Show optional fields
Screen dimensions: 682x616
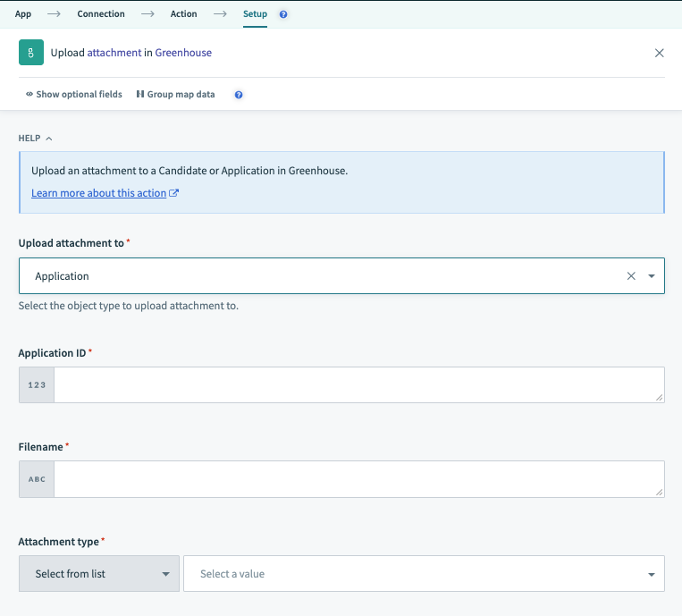(x=74, y=95)
